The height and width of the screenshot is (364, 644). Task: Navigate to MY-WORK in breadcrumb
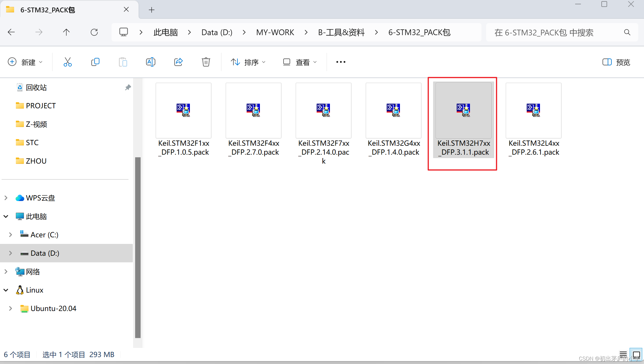point(275,32)
